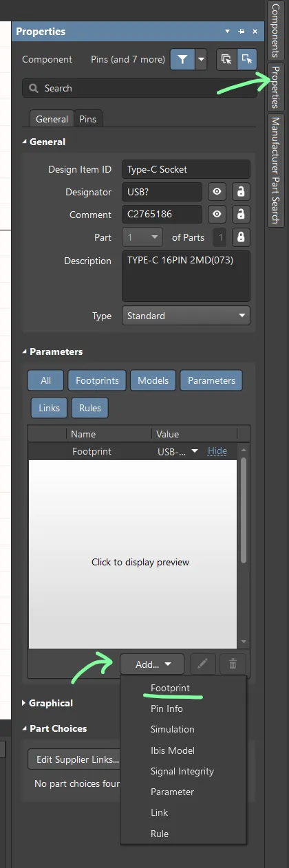Image resolution: width=289 pixels, height=868 pixels.
Task: Click the trash delete icon
Action: coord(233,664)
